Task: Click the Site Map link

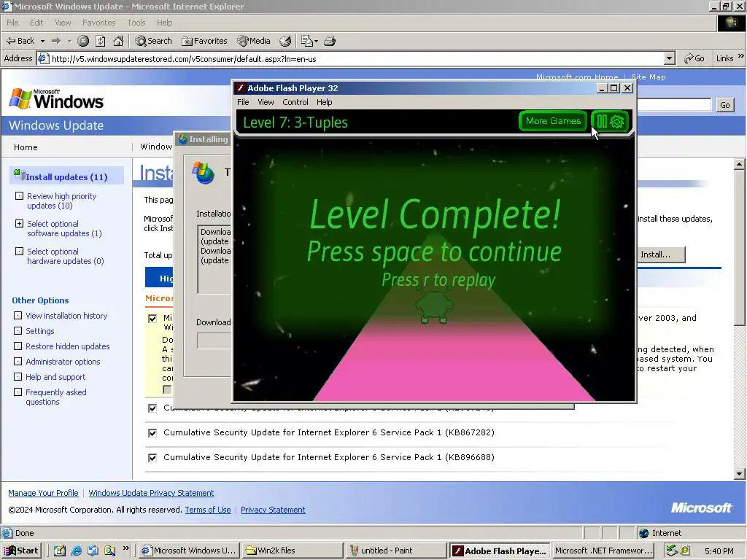Action: point(649,77)
